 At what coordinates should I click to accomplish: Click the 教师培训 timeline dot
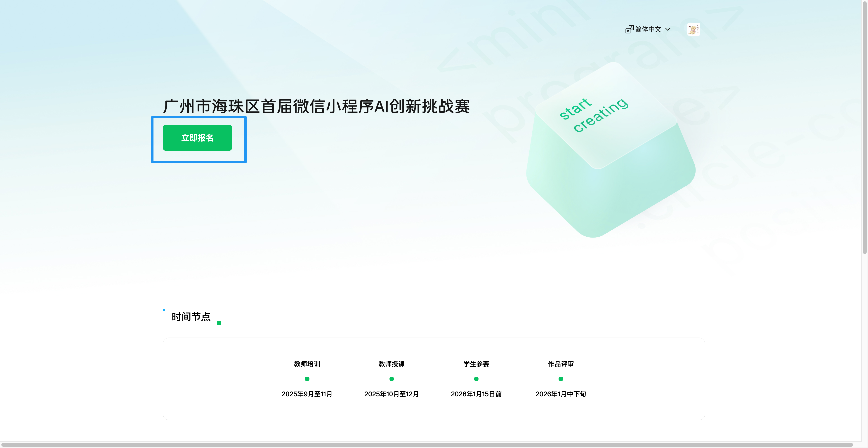[x=307, y=379]
